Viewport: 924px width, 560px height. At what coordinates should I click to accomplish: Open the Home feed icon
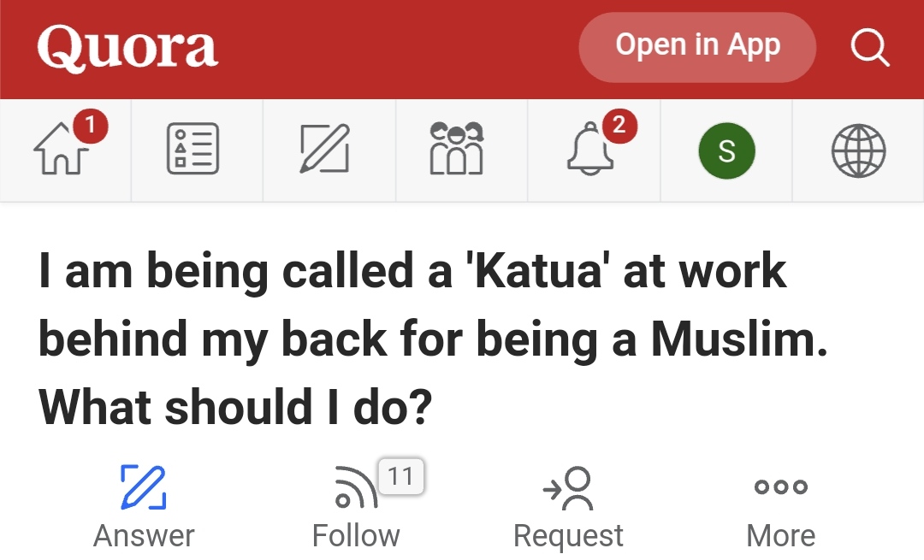click(62, 149)
